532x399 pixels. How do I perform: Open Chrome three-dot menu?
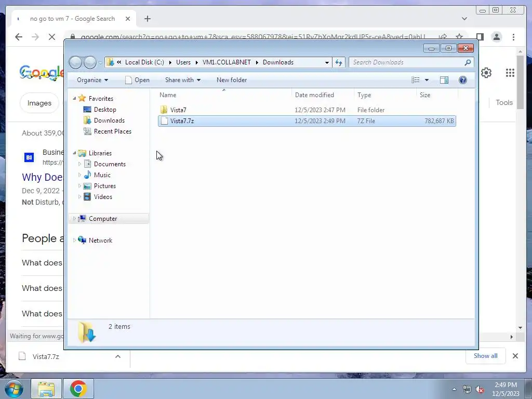[x=514, y=37]
